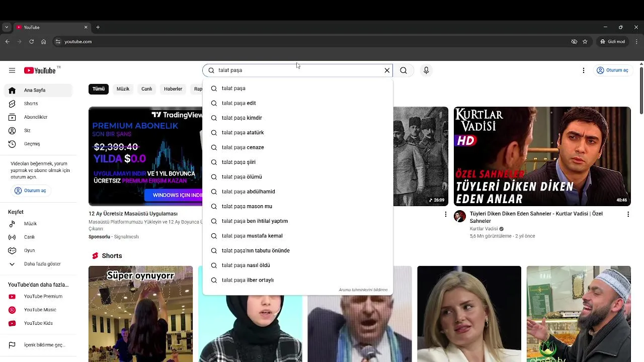Clear the search box with X
Screen dimensions: 644x362
(x=387, y=70)
